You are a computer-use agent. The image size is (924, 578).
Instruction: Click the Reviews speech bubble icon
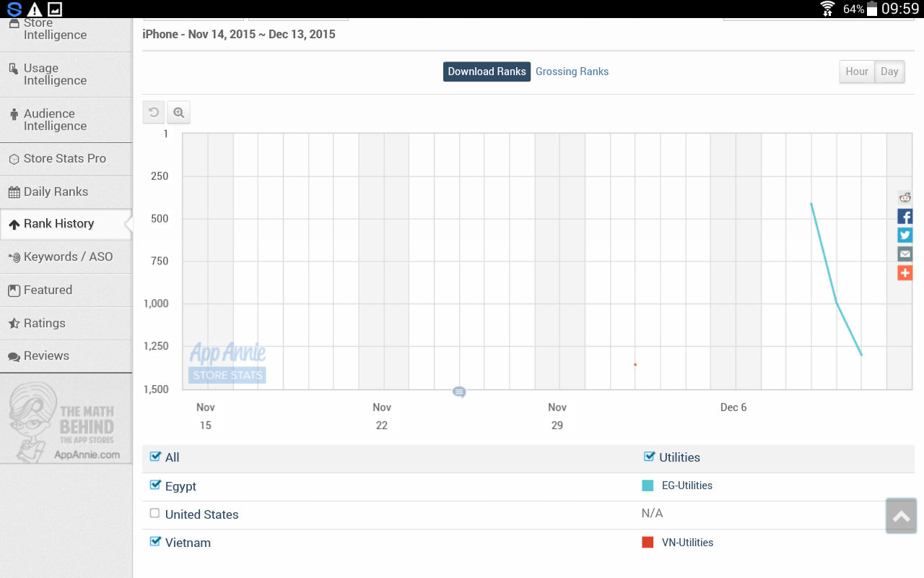[x=14, y=356]
